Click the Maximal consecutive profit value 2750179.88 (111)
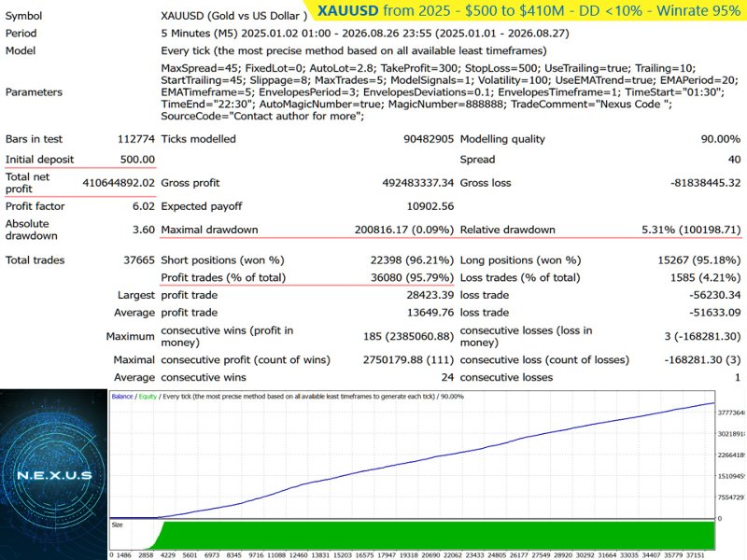The image size is (747, 560). pos(408,359)
